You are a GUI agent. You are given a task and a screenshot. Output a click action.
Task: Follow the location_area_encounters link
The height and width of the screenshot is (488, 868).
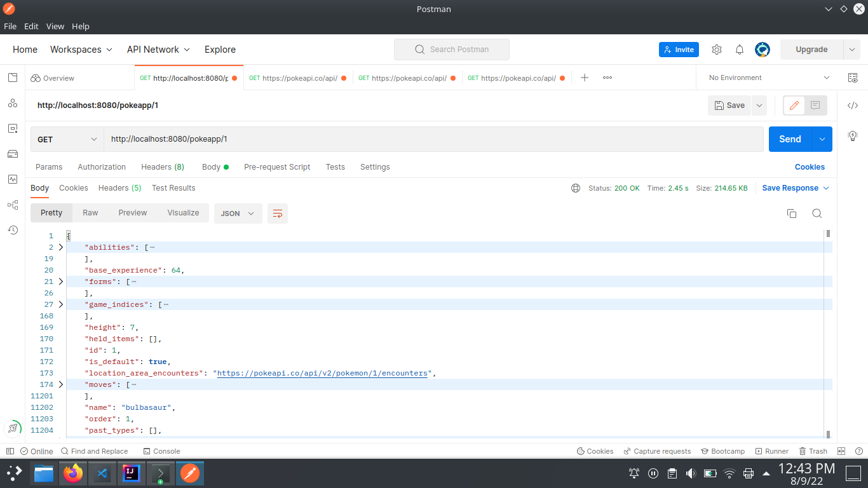[323, 373]
